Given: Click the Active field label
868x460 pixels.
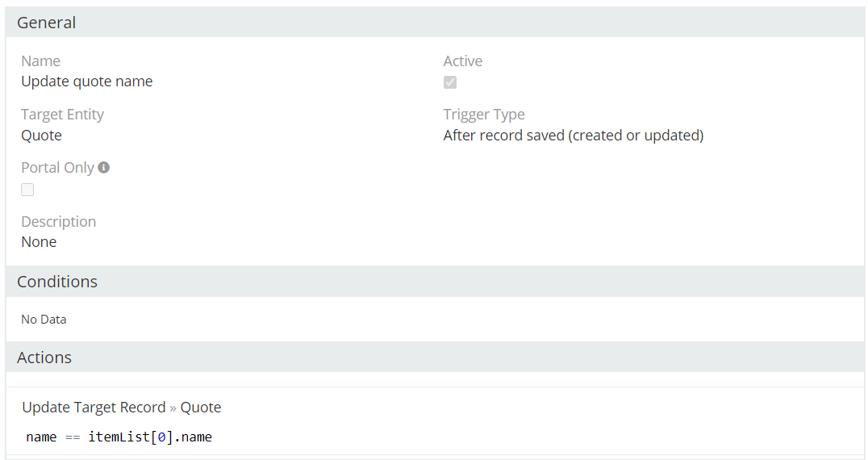Looking at the screenshot, I should (x=462, y=61).
